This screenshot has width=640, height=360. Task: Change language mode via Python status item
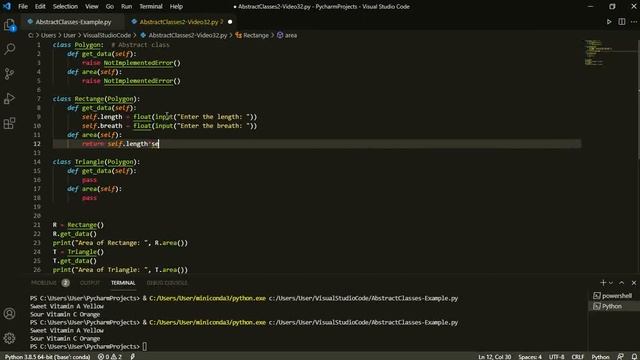tap(600, 357)
